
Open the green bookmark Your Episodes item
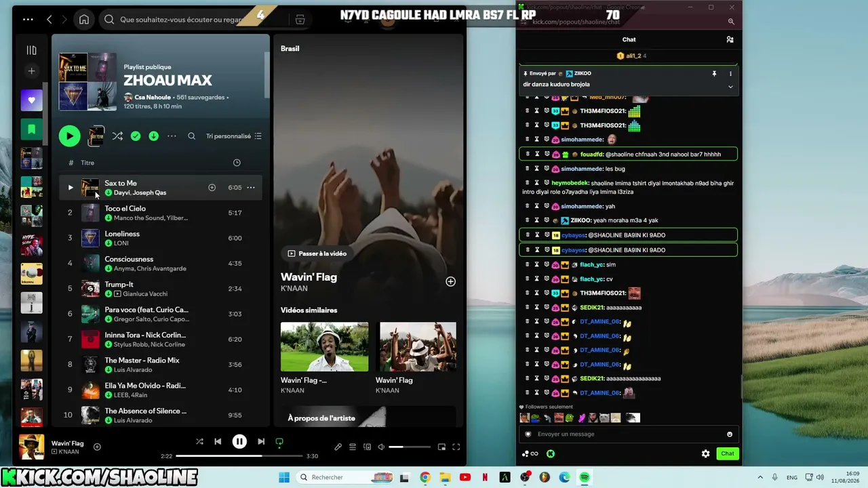[x=31, y=129]
